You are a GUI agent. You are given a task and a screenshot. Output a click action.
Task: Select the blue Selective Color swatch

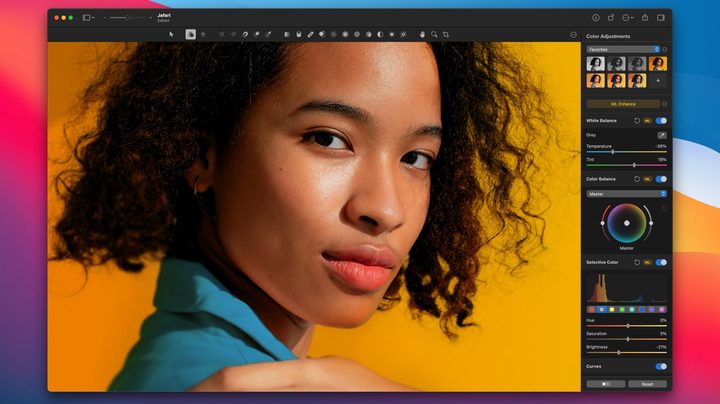point(642,309)
